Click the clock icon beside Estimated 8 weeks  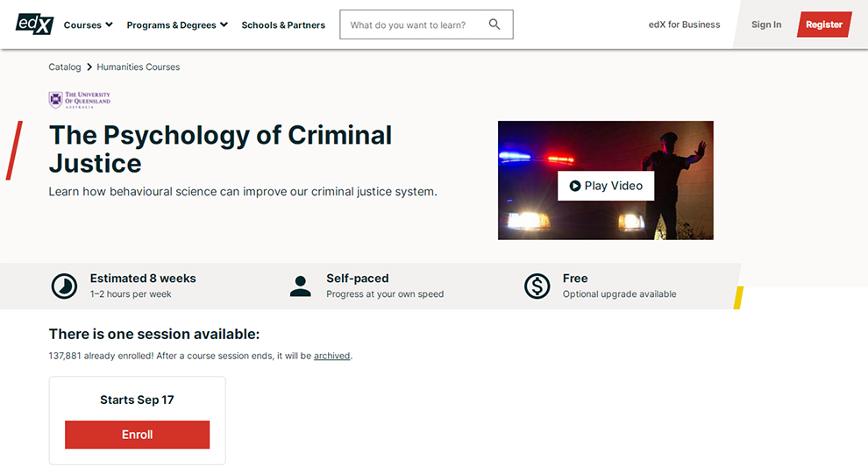[64, 286]
